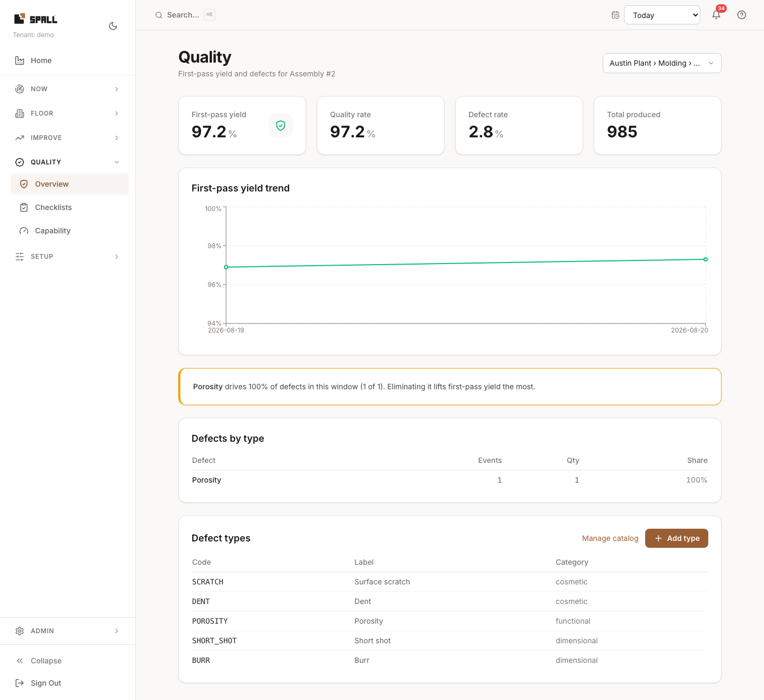Click the IMPROVE trend icon
The width and height of the screenshot is (764, 700).
point(20,138)
